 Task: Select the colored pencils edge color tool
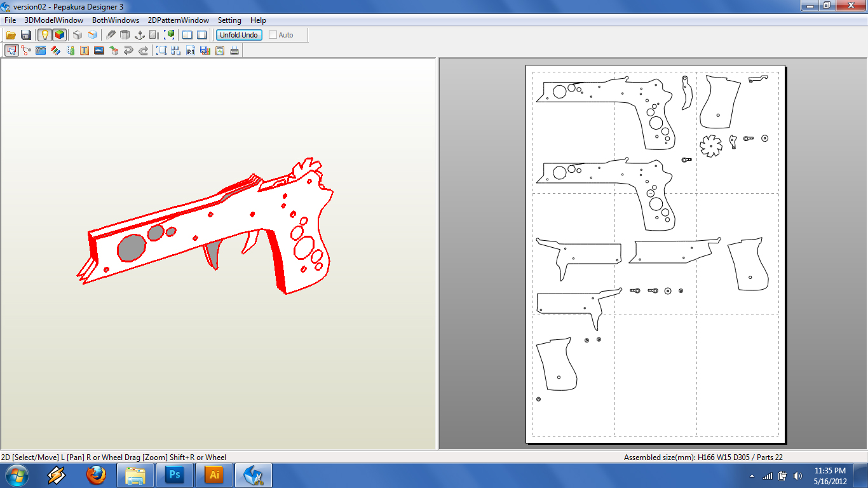pyautogui.click(x=55, y=50)
